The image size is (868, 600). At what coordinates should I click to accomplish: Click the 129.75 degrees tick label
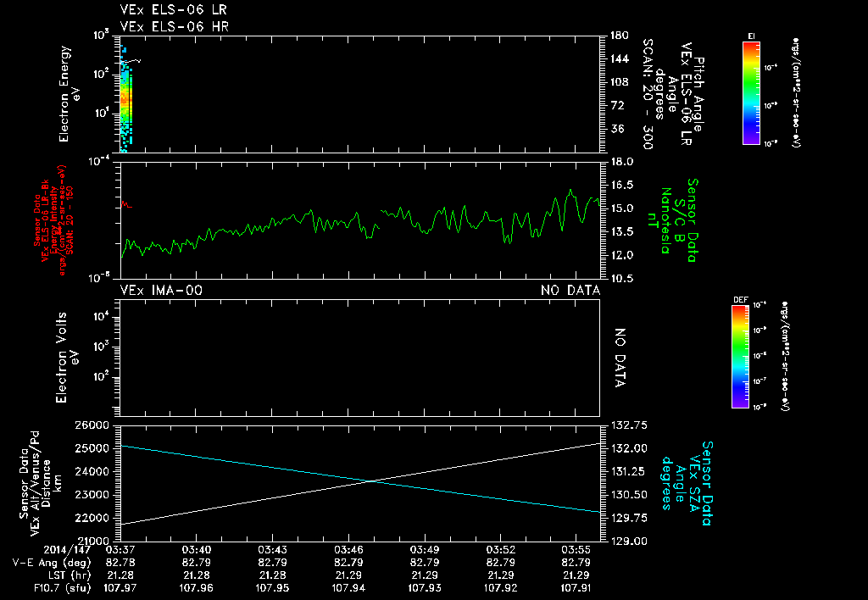628,518
